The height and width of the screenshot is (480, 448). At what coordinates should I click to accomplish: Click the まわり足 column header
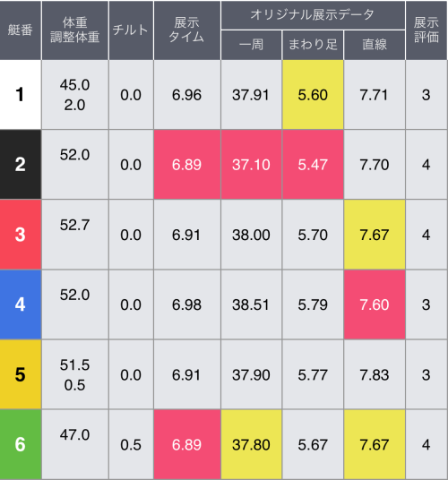pos(313,45)
